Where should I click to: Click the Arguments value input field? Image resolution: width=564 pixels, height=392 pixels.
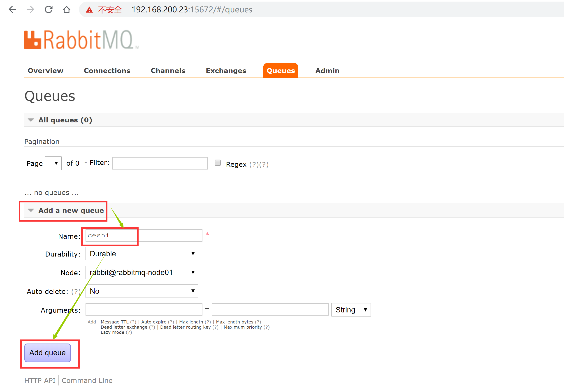tap(270, 309)
